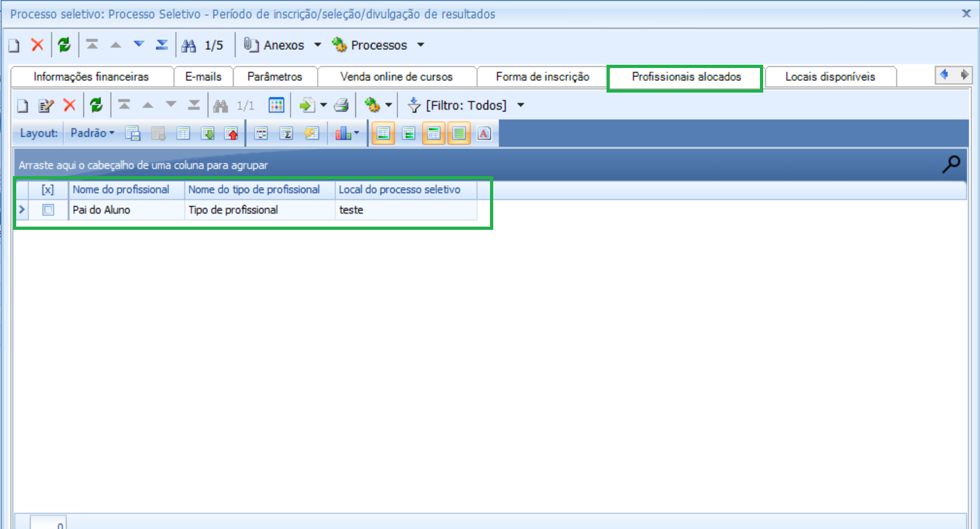Open the Parâmetros tab
Image resolution: width=980 pixels, height=529 pixels.
(x=274, y=76)
